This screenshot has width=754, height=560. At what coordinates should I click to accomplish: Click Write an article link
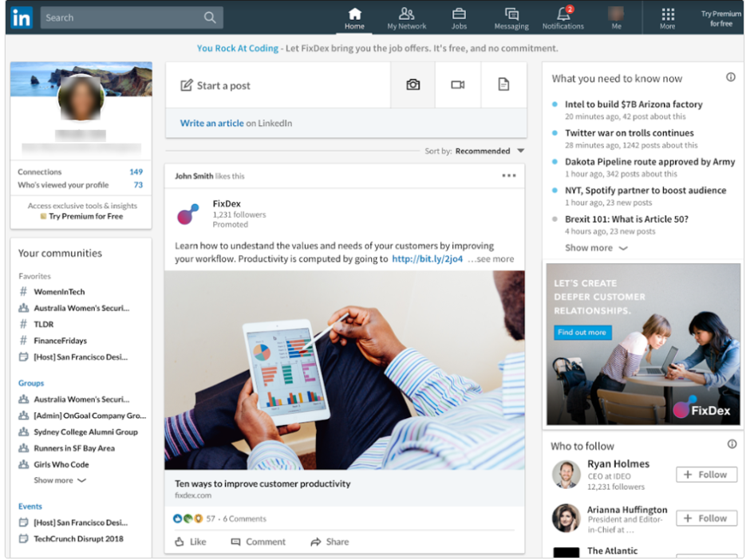(211, 123)
